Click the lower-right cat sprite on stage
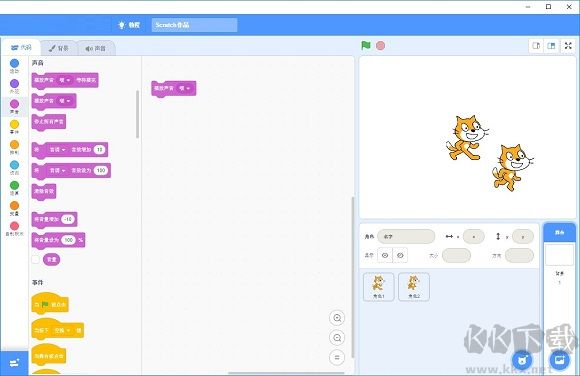The image size is (580, 376). tap(512, 167)
